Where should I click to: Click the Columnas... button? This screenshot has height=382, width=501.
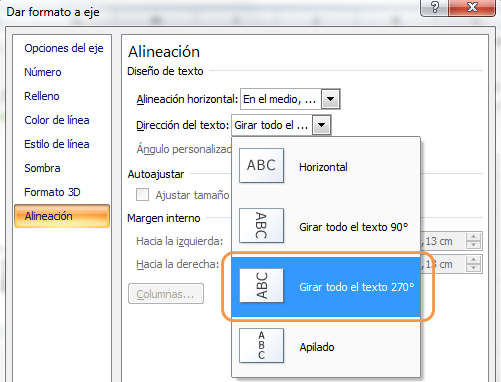pos(166,294)
